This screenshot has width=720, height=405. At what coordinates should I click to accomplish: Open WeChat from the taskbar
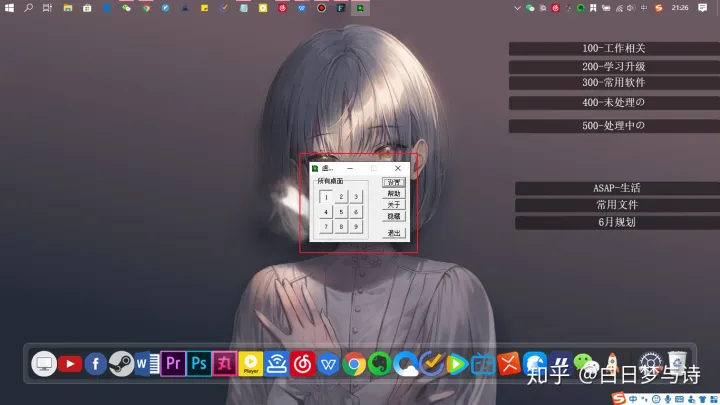coord(126,8)
